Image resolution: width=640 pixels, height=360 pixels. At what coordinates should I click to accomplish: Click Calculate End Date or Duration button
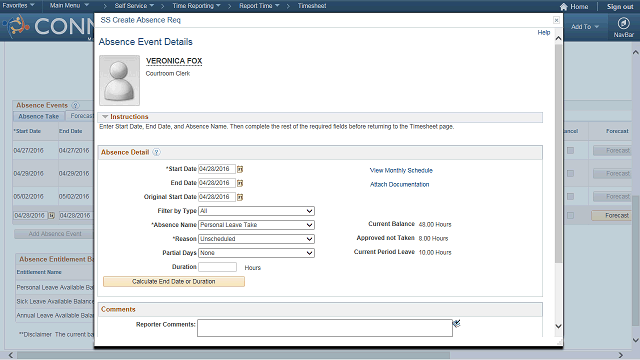pyautogui.click(x=174, y=282)
